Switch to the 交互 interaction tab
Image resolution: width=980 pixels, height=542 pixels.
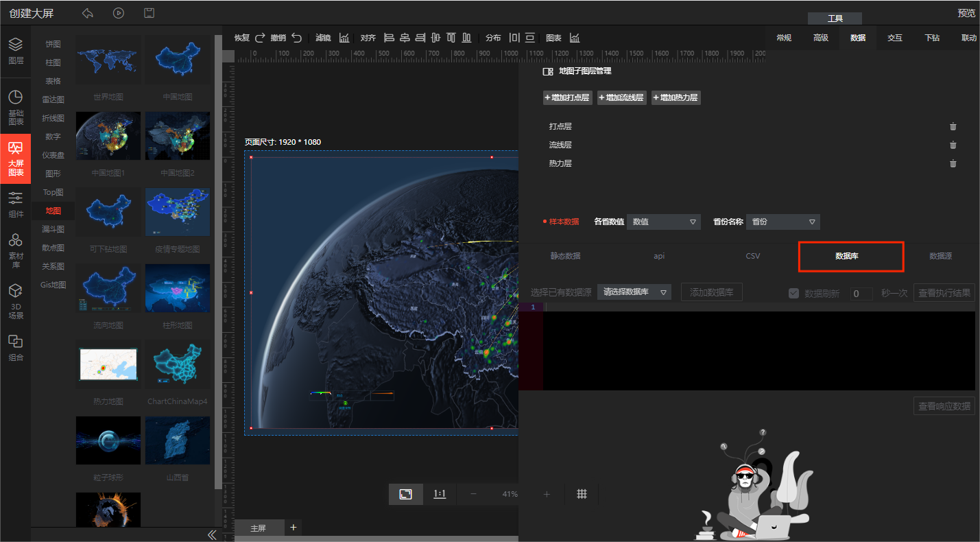pyautogui.click(x=895, y=38)
